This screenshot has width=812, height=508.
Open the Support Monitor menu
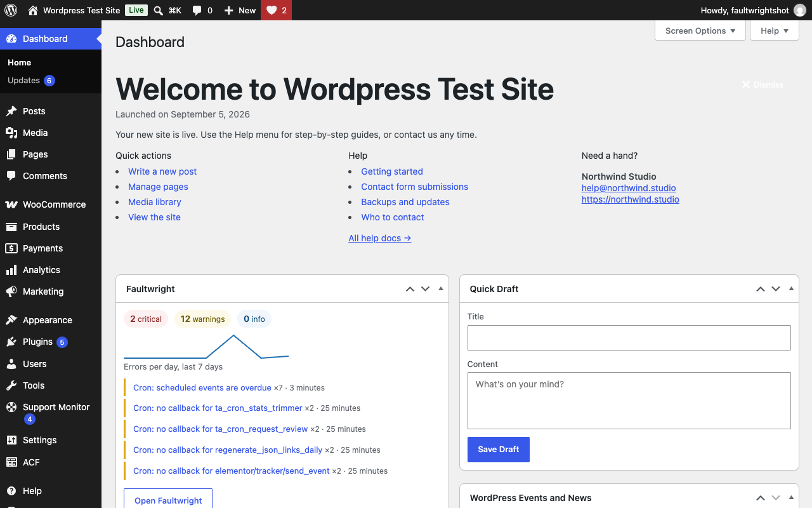51,413
